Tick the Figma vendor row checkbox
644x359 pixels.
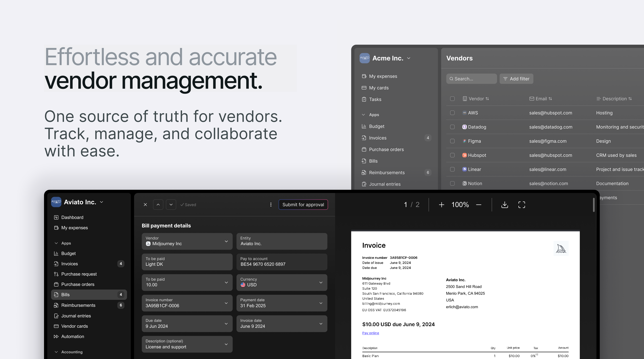(x=452, y=141)
